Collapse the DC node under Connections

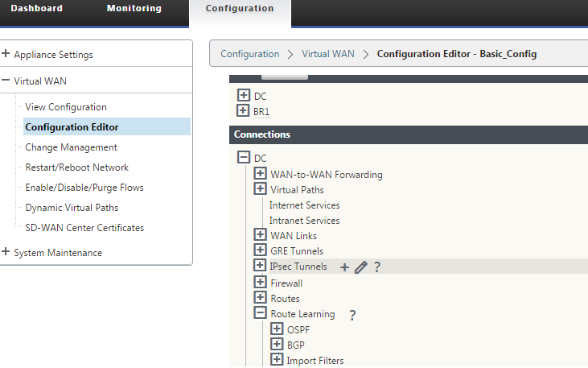tap(244, 157)
